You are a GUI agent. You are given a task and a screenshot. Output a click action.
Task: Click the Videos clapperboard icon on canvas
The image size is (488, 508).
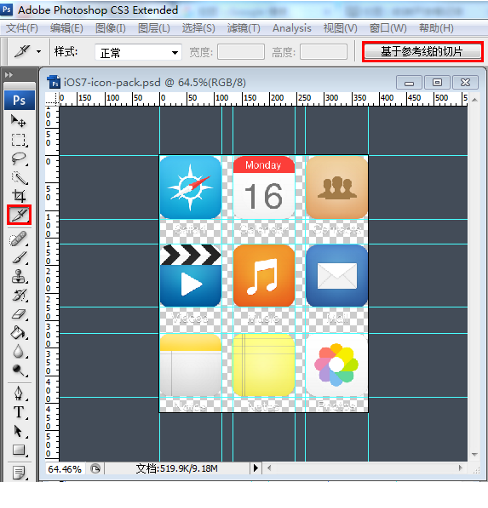click(190, 276)
